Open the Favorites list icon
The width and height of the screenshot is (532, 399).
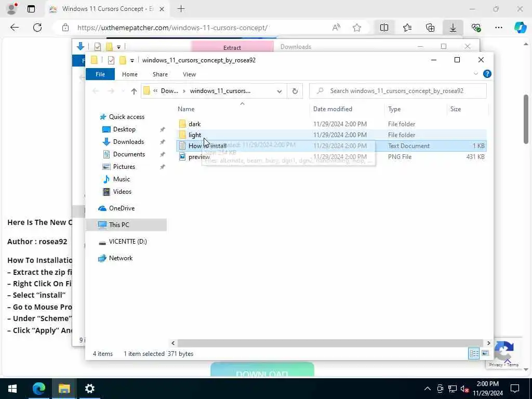pos(407,28)
